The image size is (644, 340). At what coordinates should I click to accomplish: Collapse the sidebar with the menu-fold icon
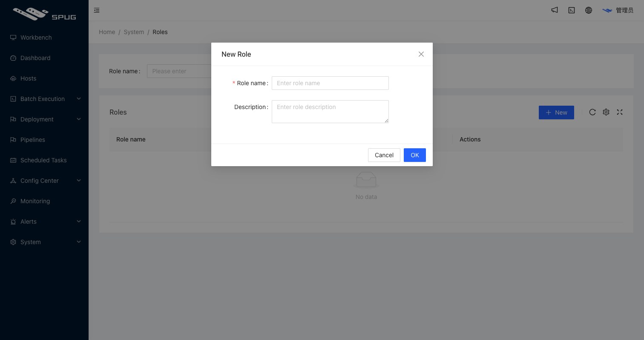pos(97,10)
